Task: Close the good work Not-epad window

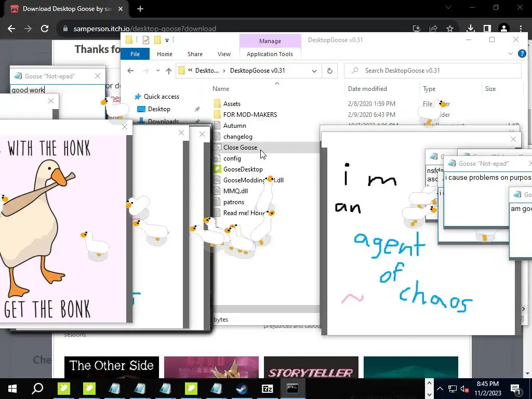Action: [98, 76]
